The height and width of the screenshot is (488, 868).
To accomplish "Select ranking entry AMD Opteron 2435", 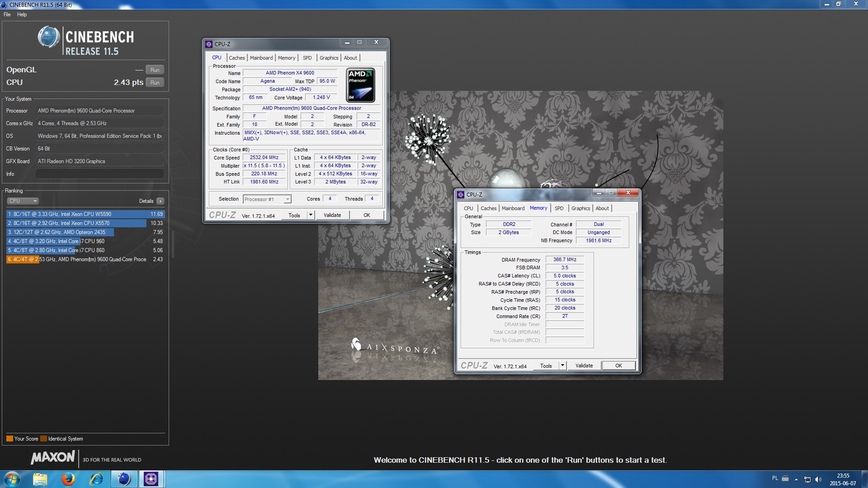I will coord(85,232).
